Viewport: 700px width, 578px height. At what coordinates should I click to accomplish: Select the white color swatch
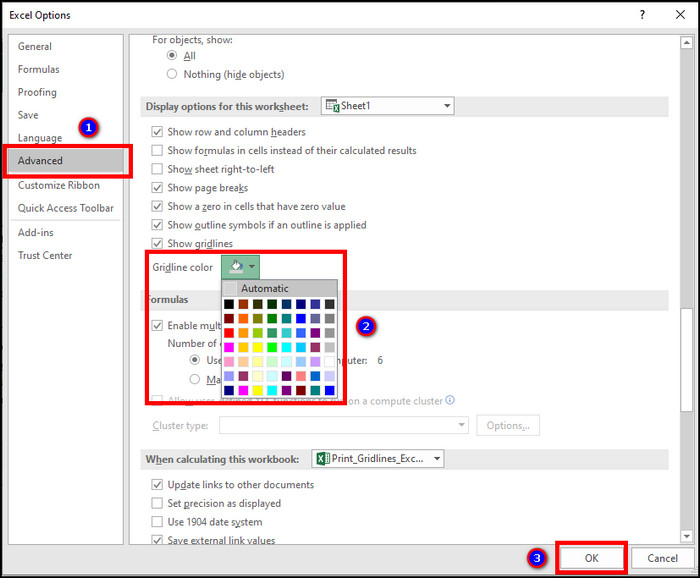329,362
